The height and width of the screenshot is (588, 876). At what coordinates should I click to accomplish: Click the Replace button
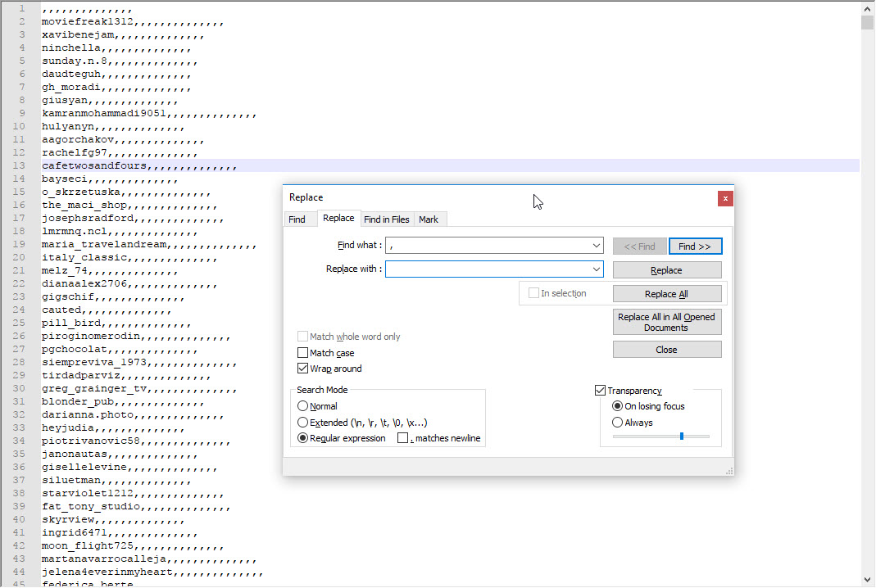point(667,270)
